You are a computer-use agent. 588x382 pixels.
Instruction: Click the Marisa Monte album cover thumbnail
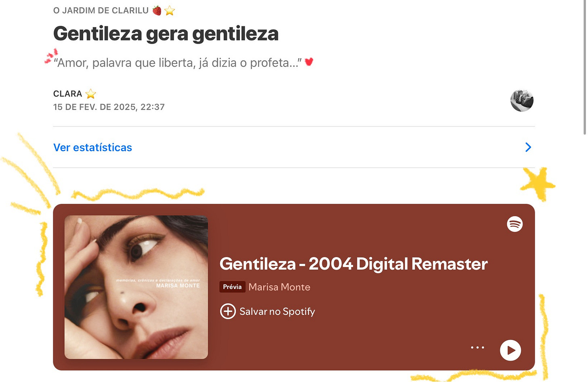(136, 287)
